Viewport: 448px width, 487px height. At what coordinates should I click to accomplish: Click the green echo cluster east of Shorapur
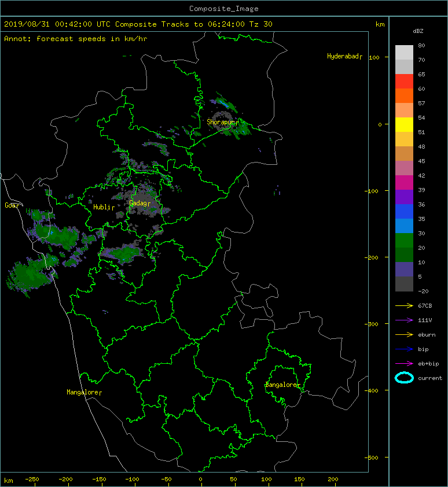click(x=241, y=129)
